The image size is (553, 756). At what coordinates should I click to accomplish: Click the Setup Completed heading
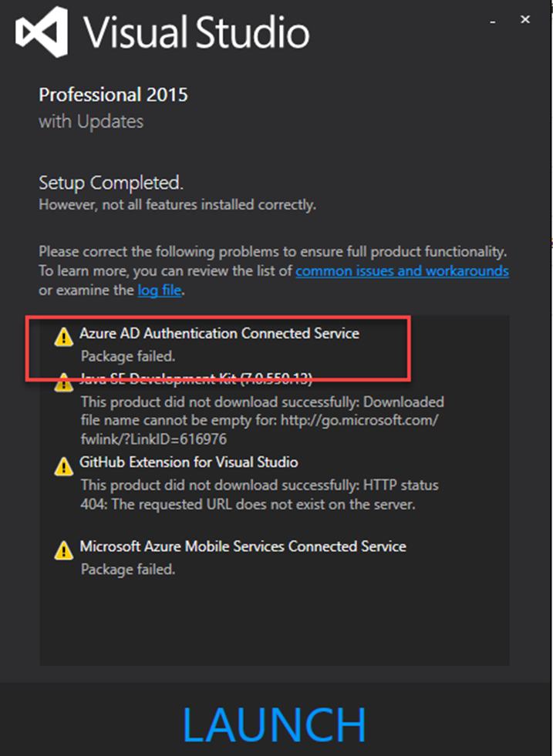[111, 183]
